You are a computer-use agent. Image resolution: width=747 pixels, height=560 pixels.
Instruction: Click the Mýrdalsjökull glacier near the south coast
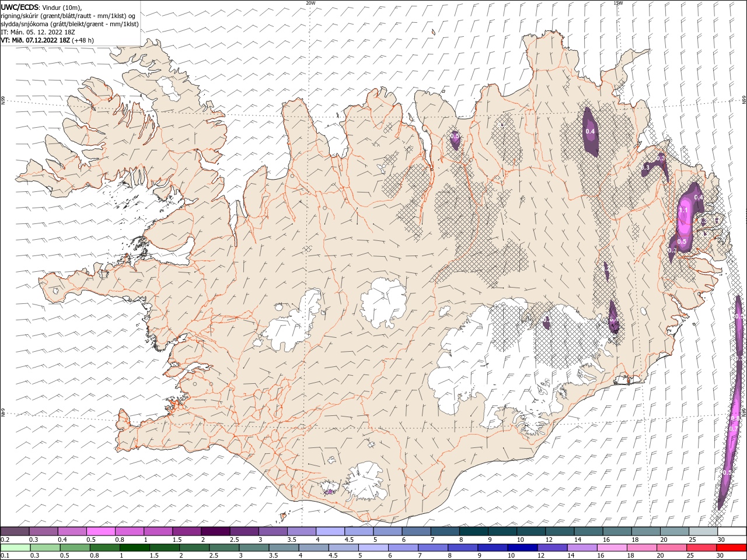tap(365, 482)
